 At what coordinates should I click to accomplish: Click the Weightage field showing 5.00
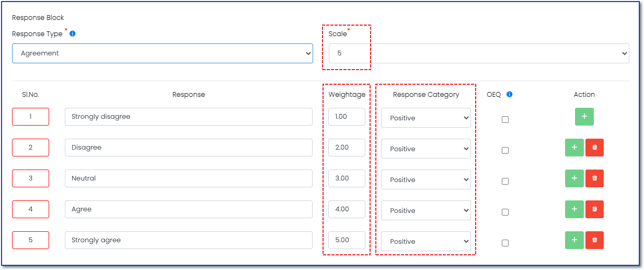[x=347, y=240]
